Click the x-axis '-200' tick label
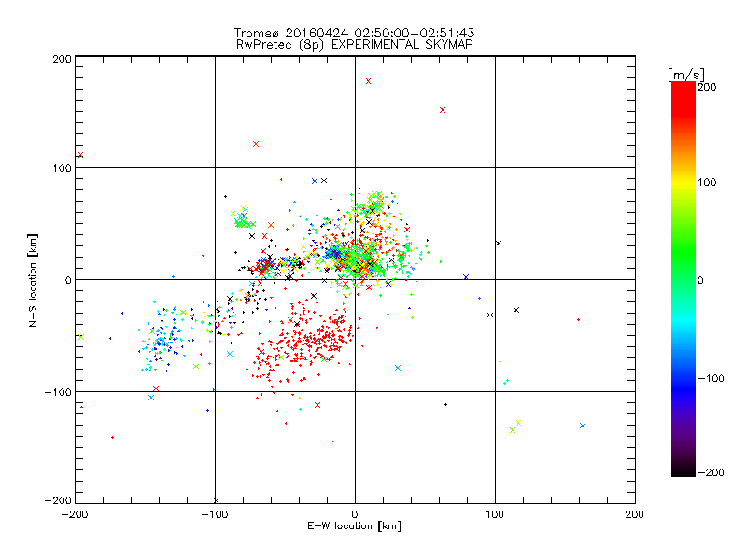This screenshot has height=560, width=747. (x=75, y=514)
